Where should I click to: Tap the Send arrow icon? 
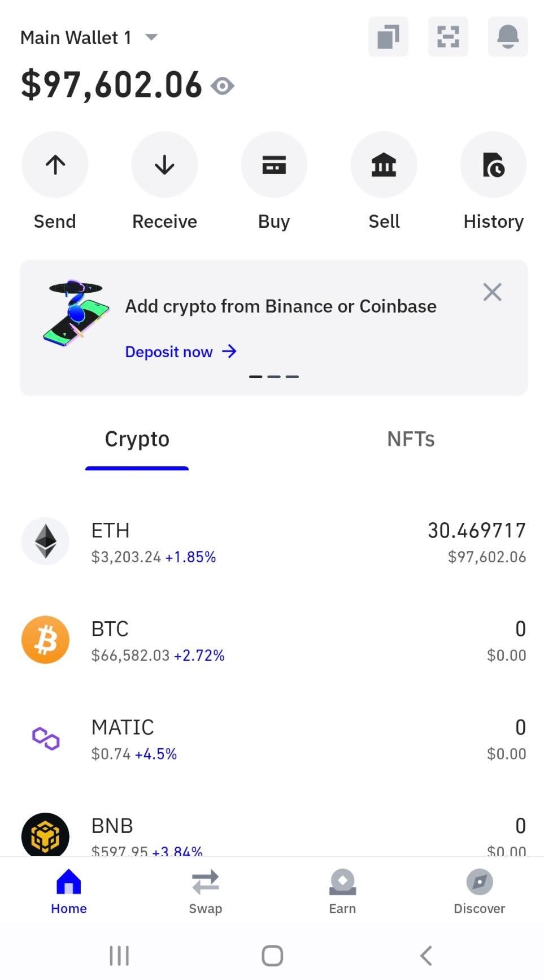(55, 165)
